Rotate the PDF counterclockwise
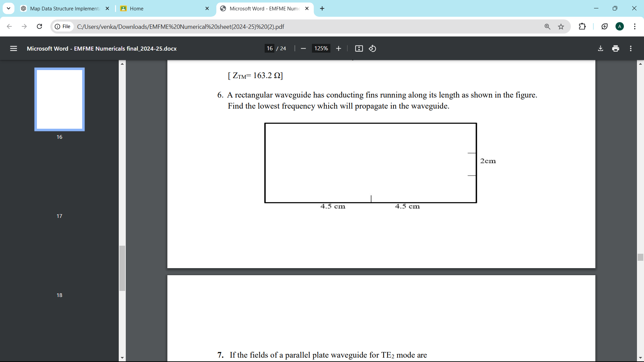644x362 pixels. tap(372, 48)
